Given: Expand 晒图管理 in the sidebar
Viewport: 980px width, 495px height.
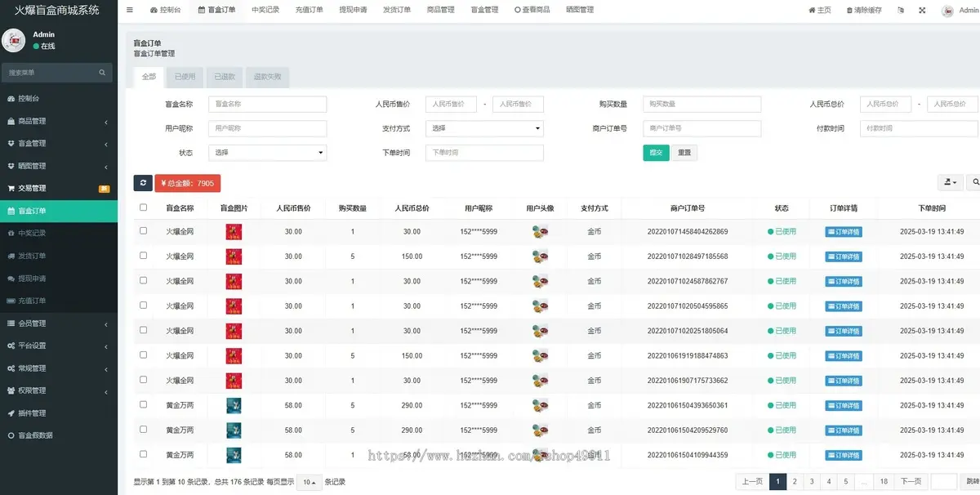Looking at the screenshot, I should 59,166.
